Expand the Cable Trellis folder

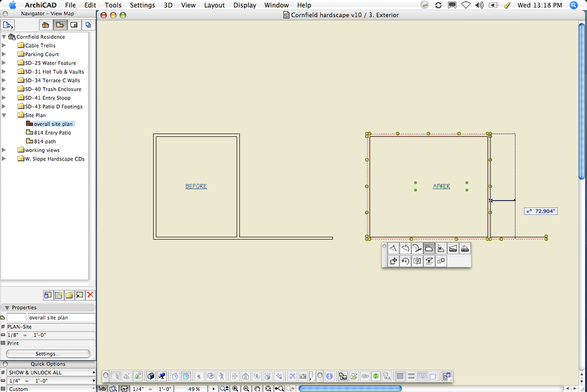click(4, 45)
